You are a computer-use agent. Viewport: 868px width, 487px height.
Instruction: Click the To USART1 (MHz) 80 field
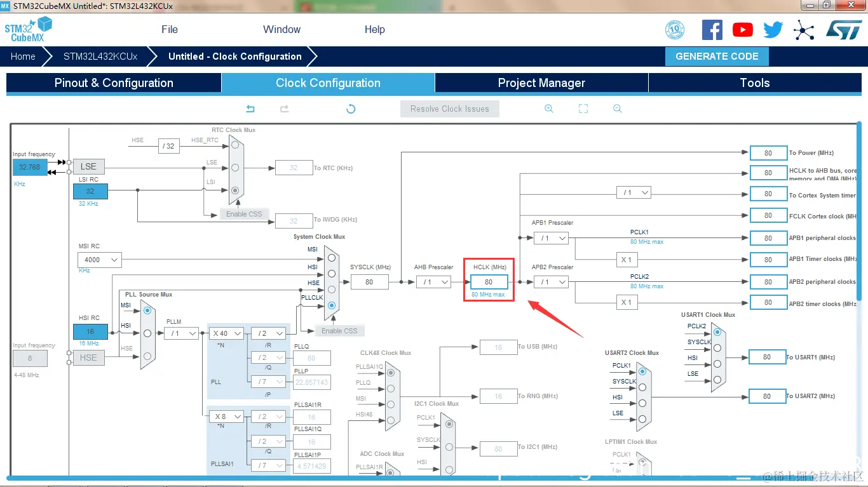click(x=767, y=357)
